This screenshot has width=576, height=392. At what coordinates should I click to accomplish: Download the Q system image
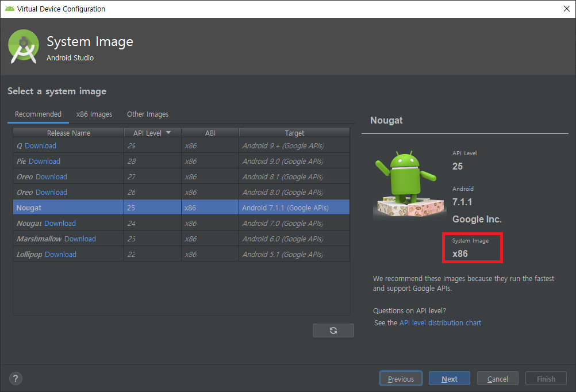40,146
